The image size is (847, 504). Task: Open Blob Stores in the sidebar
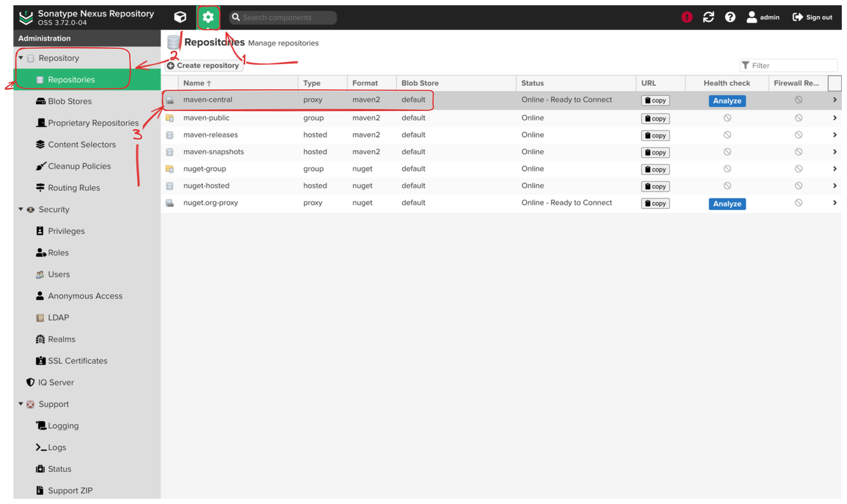point(87,101)
